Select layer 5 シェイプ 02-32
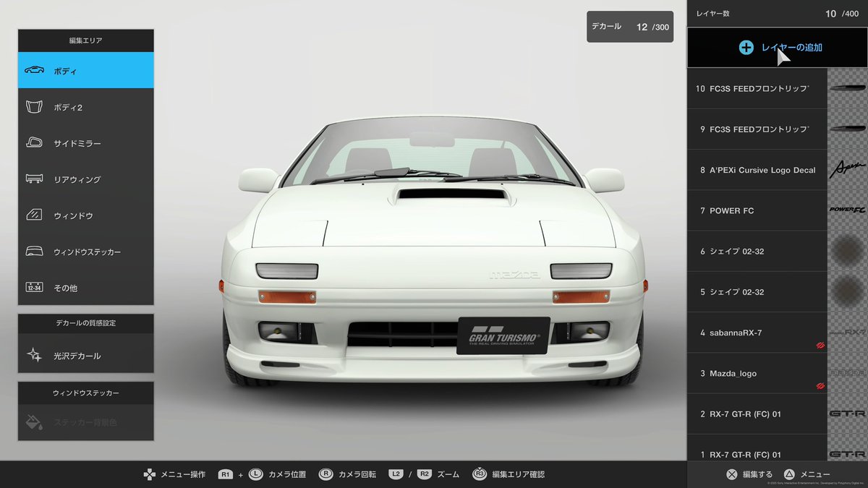The width and height of the screenshot is (868, 488). (x=757, y=292)
